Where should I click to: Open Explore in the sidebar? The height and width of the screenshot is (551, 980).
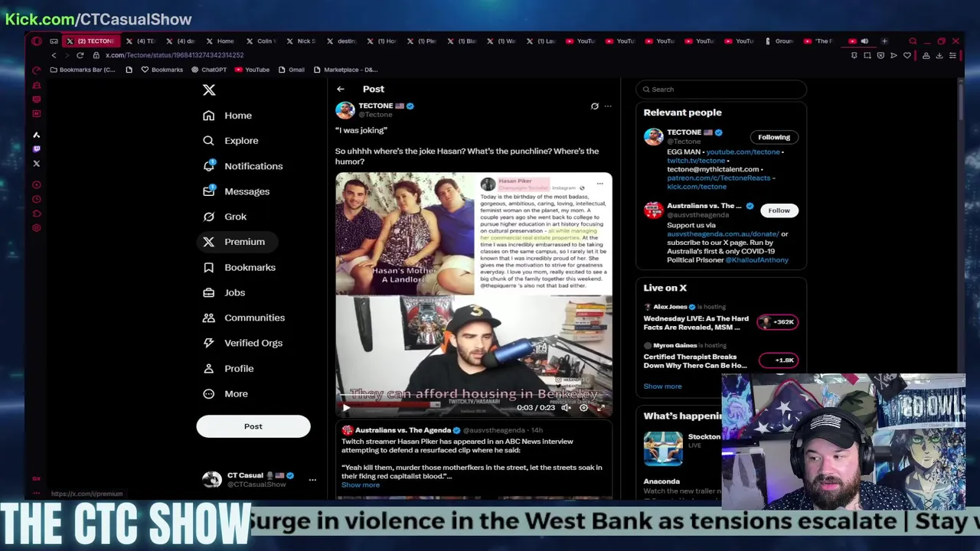(x=230, y=141)
